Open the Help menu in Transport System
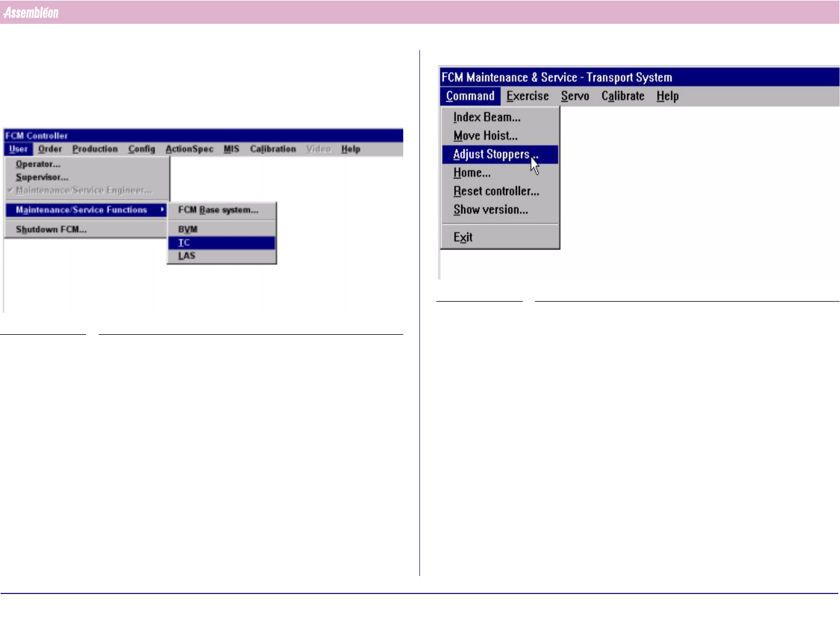The width and height of the screenshot is (840, 626). pyautogui.click(x=667, y=96)
